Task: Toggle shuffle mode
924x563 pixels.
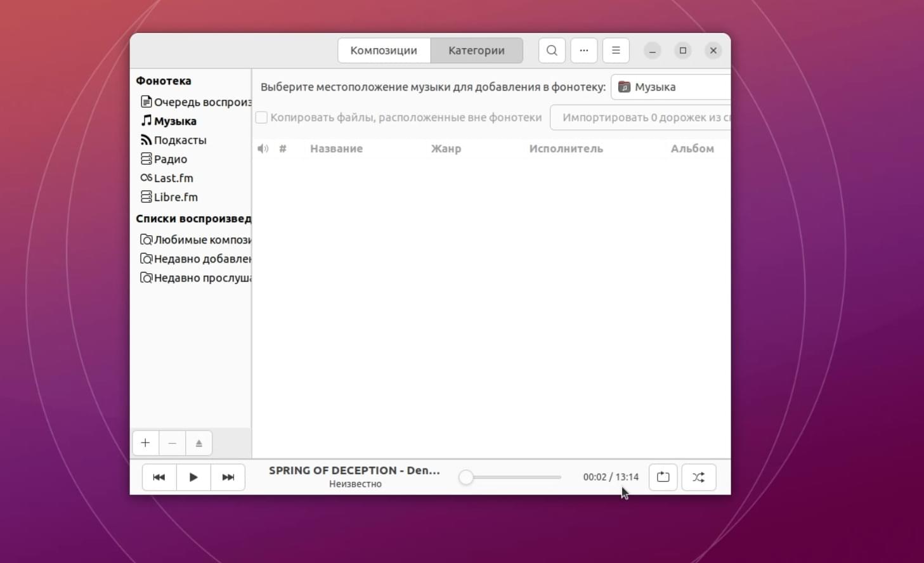Action: (699, 477)
